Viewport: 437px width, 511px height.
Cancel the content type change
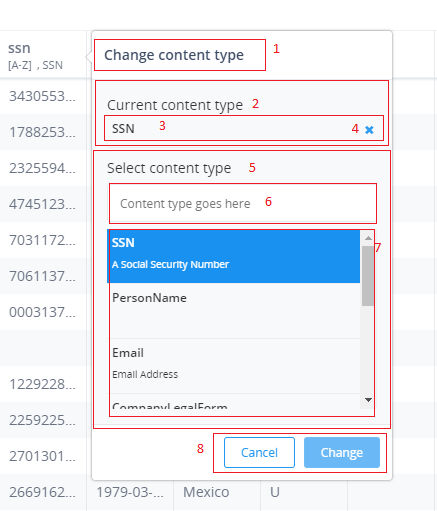click(259, 452)
